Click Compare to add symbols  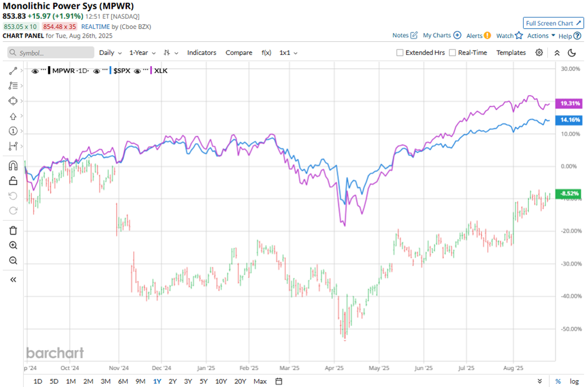(x=239, y=53)
